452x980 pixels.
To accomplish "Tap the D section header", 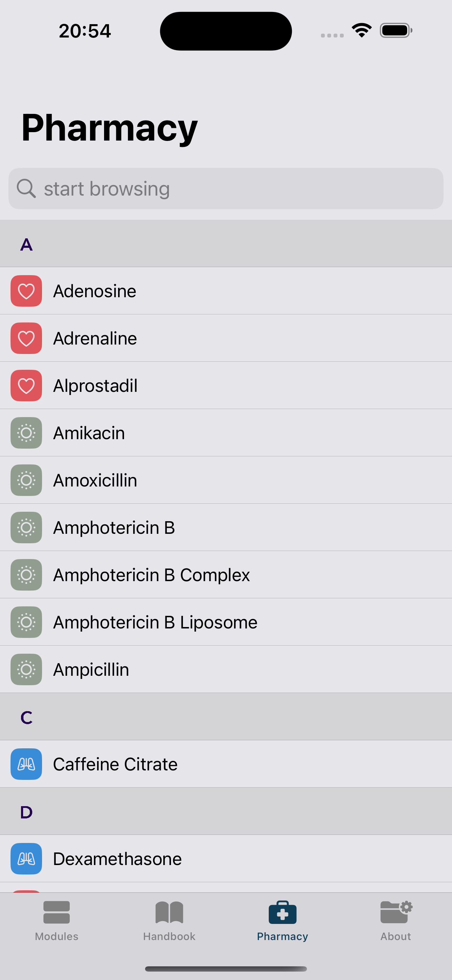I will (226, 811).
